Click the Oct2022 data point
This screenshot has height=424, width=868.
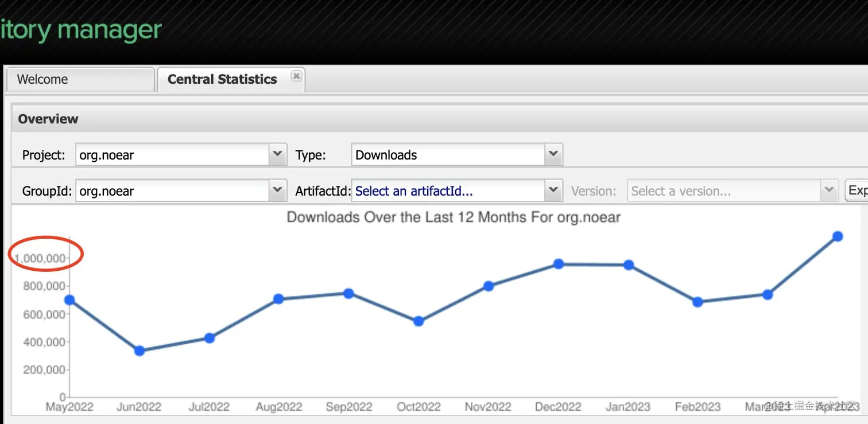(418, 321)
